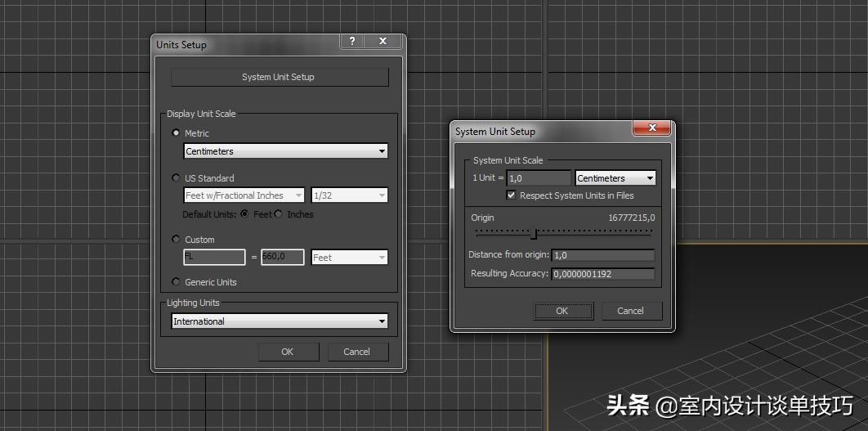Image resolution: width=868 pixels, height=431 pixels.
Task: Open System Unit Setup button
Action: coord(280,77)
